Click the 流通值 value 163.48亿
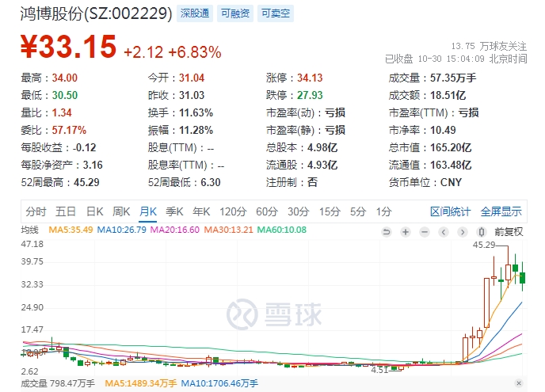This screenshot has height=392, width=545. (x=451, y=165)
